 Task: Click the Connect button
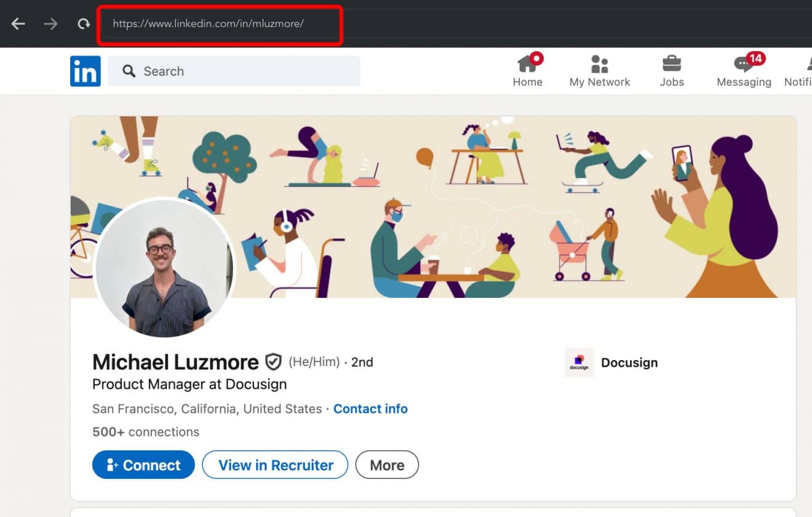pyautogui.click(x=143, y=465)
